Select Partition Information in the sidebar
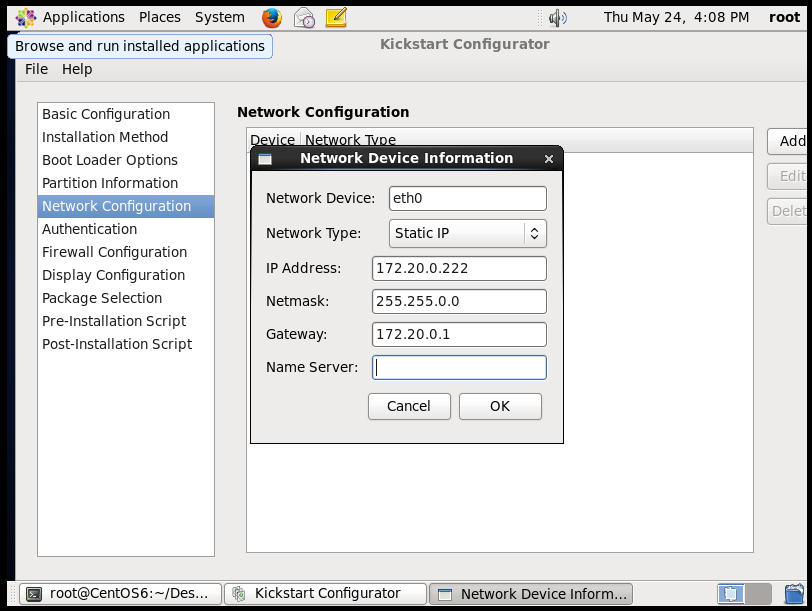This screenshot has width=812, height=611. [x=126, y=183]
